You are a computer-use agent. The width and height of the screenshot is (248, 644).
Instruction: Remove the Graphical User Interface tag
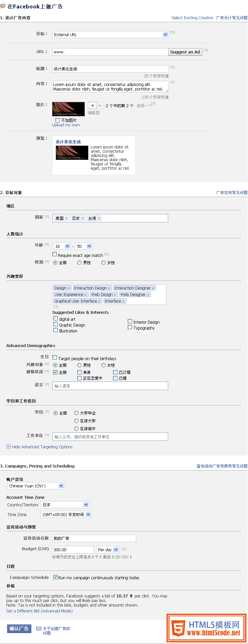[x=99, y=301]
